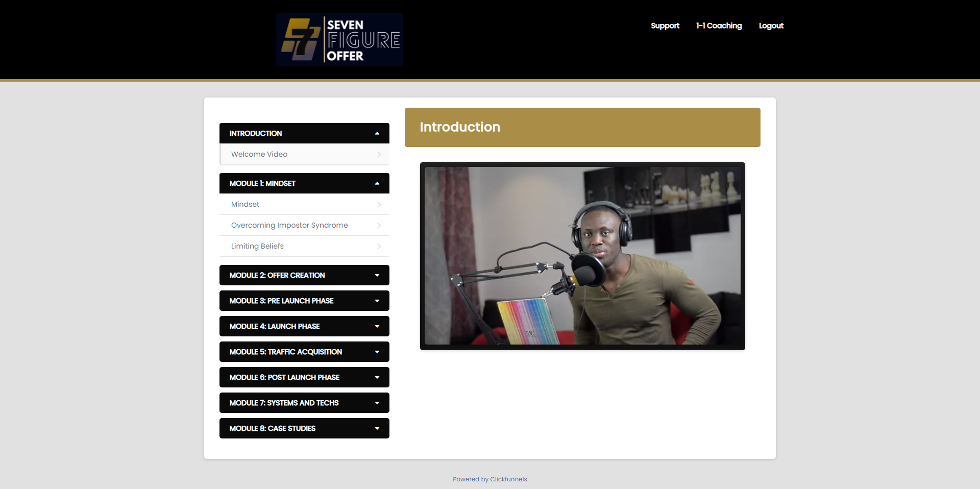980x489 pixels.
Task: Expand Module 7: Systems and Techs
Action: 304,403
